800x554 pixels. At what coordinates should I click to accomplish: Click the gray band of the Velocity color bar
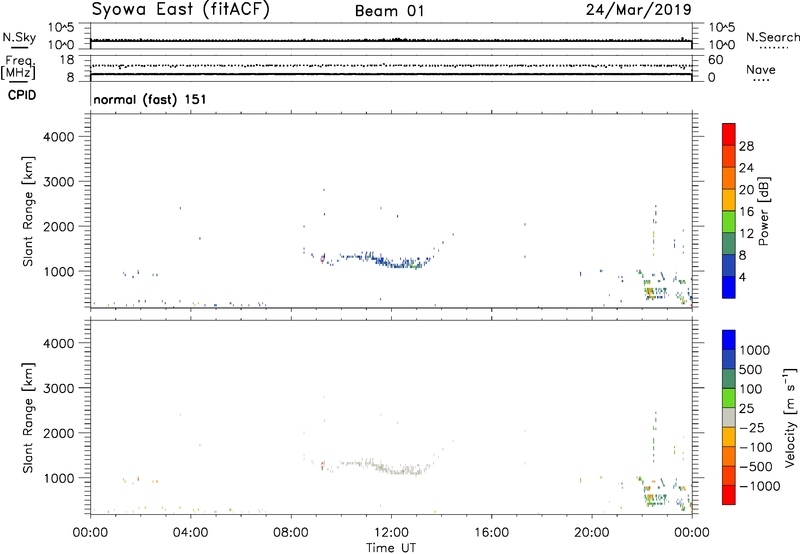729,417
